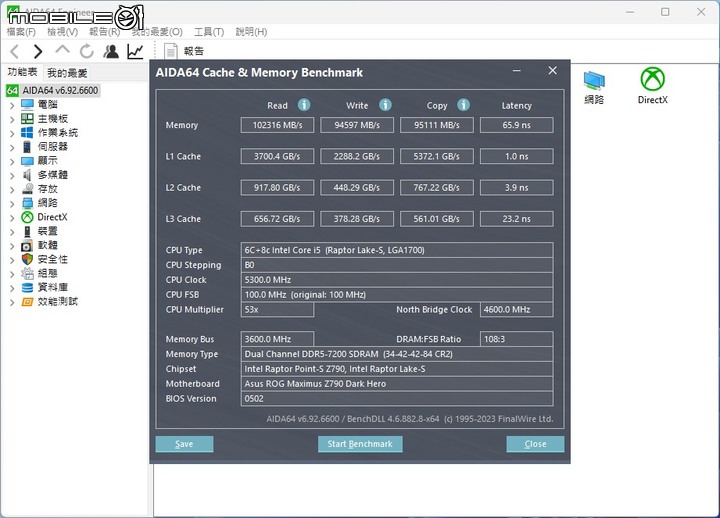Expand the 伺服器 tree node
Screen dimensions: 720x518
pos(12,147)
